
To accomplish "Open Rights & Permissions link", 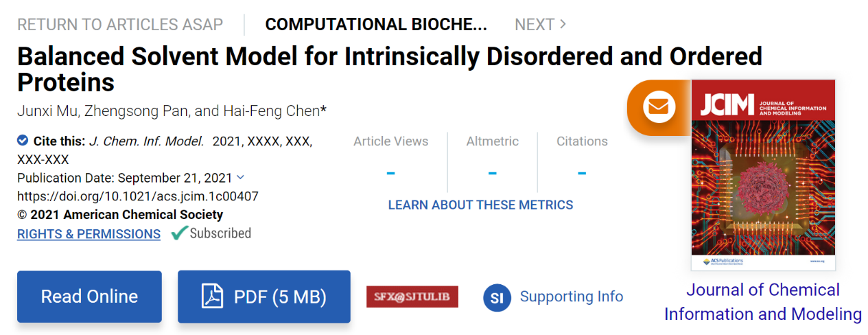I will click(89, 234).
